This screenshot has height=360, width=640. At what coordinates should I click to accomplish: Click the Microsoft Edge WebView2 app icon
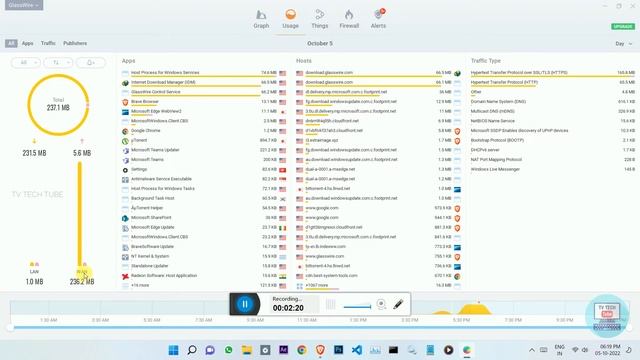(x=125, y=112)
